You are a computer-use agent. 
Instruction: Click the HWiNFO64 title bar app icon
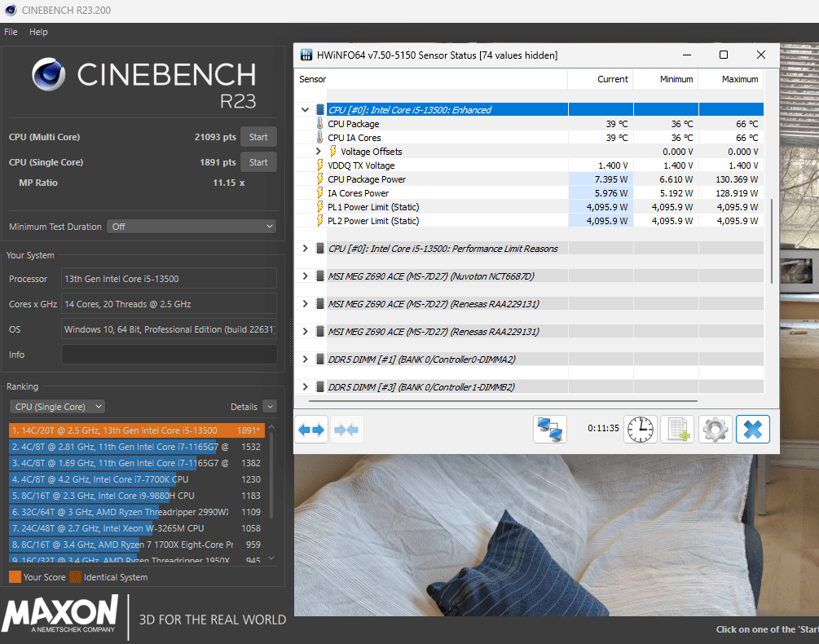point(306,55)
